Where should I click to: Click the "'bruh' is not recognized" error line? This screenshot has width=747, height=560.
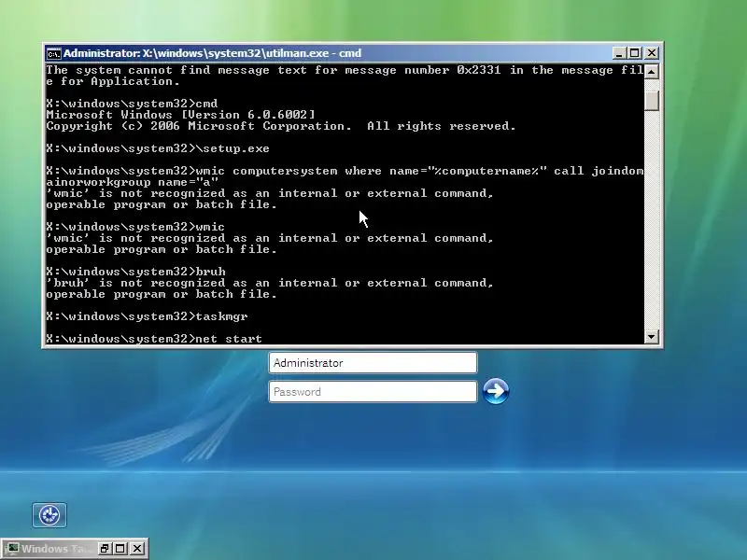(x=270, y=288)
